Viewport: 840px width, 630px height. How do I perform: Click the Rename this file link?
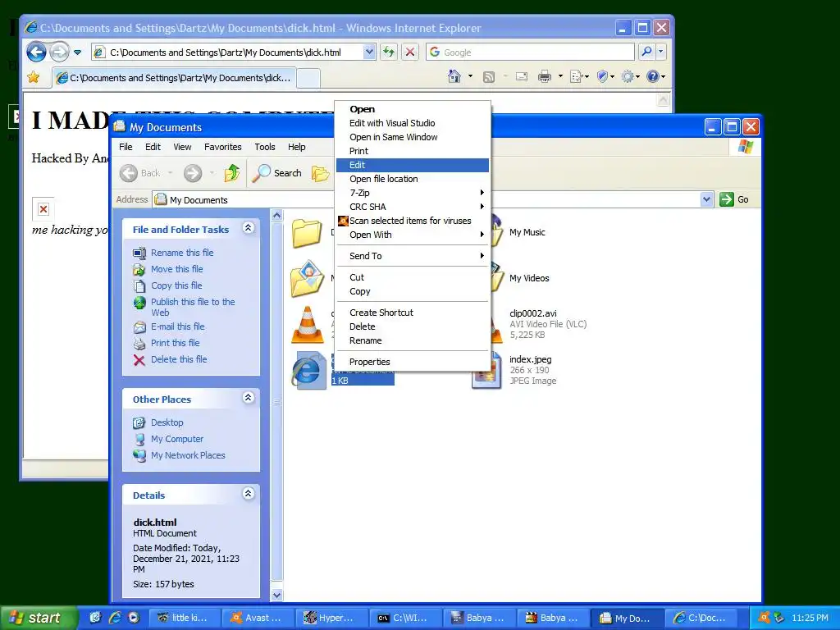point(182,253)
